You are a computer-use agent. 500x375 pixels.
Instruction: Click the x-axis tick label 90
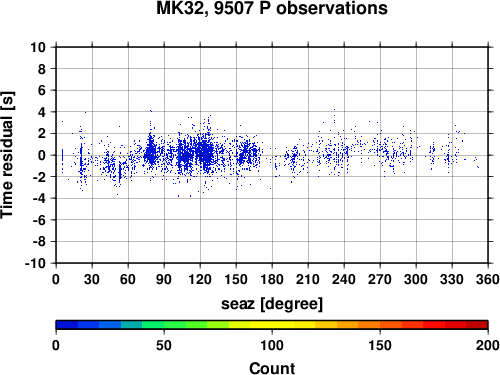(164, 279)
